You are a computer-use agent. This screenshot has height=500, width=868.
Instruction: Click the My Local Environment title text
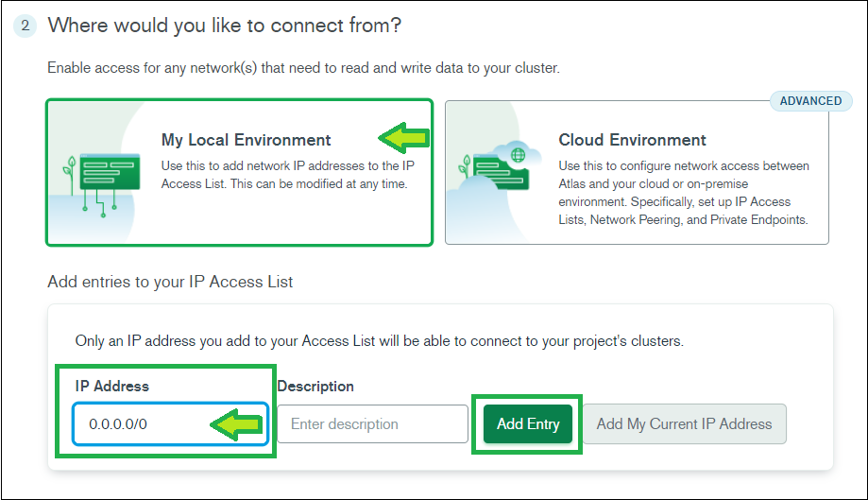pos(246,140)
